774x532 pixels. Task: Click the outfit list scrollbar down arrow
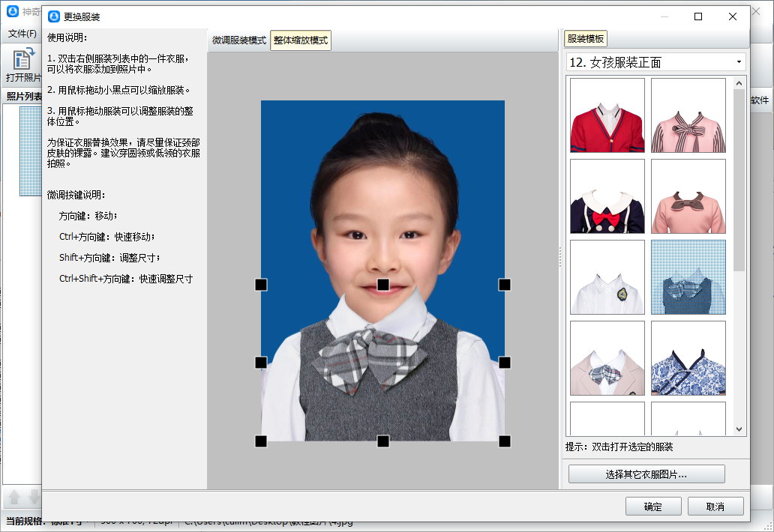[x=739, y=429]
